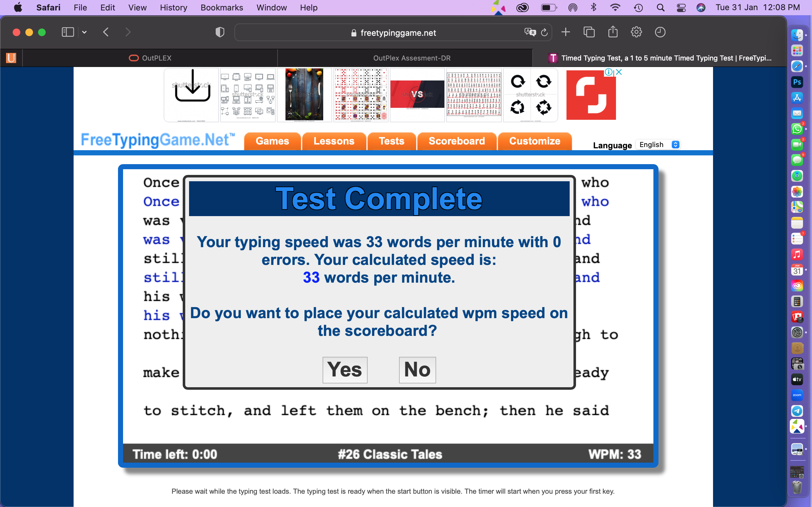This screenshot has height=507, width=812.
Task: Open the gear extension icon in toolbar
Action: tap(636, 32)
